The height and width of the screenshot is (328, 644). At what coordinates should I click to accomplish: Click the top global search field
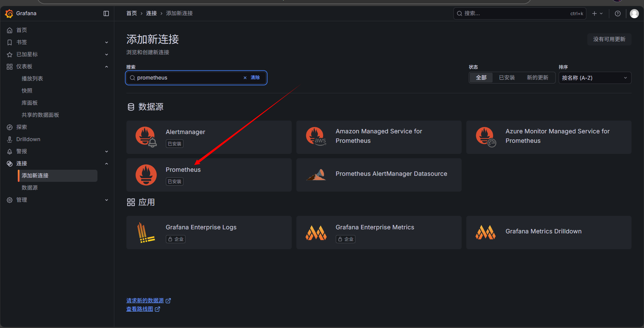[x=516, y=13]
